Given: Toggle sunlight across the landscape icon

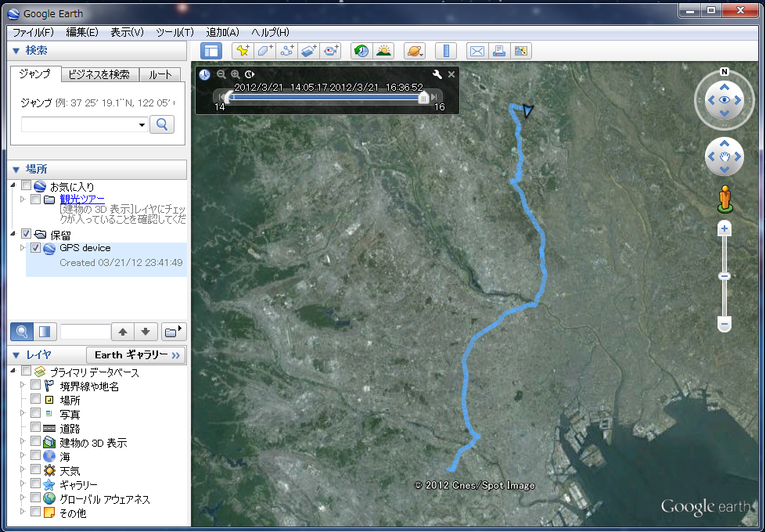Looking at the screenshot, I should [x=383, y=51].
